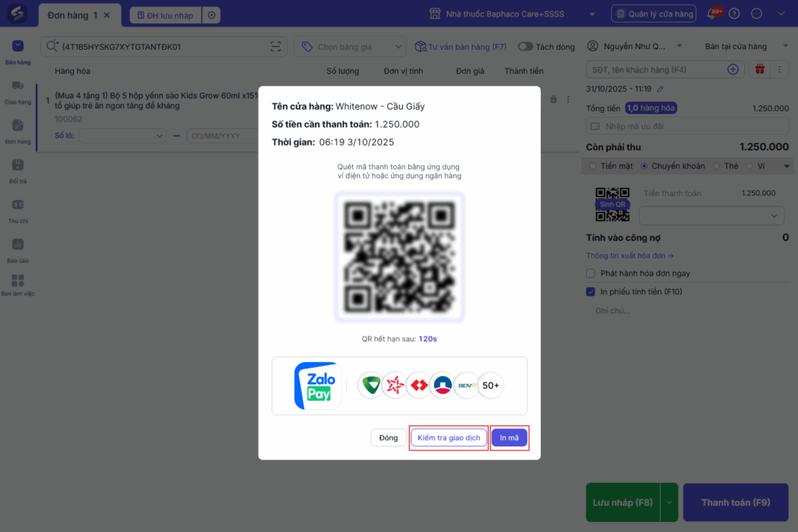Open Thông tin xuất hóa đơn link
This screenshot has width=798, height=532.
(630, 255)
